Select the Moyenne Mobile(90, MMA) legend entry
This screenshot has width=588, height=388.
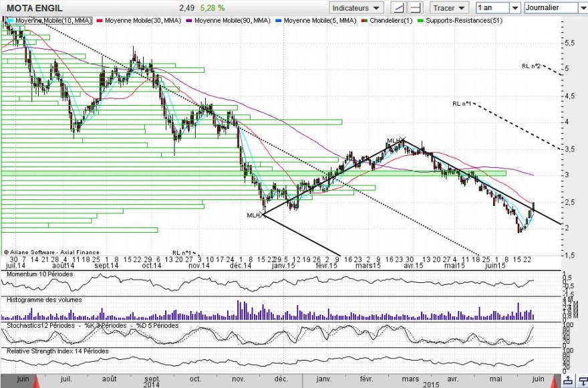tap(228, 21)
